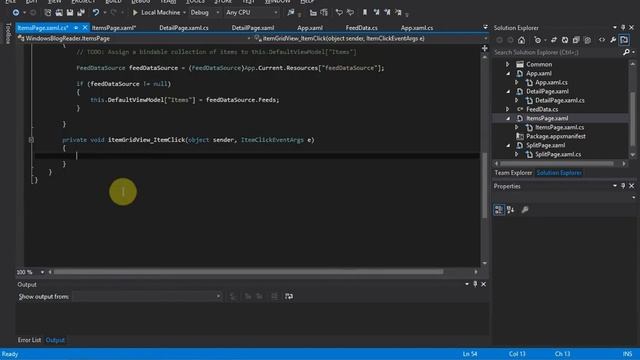Switch to the App.xaml tab
The height and width of the screenshot is (360, 640).
coord(310,28)
